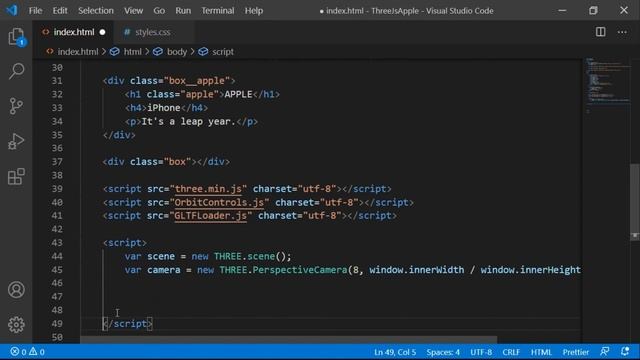Screen dimensions: 640x360
Task: Split the editor to the right
Action: point(600,32)
